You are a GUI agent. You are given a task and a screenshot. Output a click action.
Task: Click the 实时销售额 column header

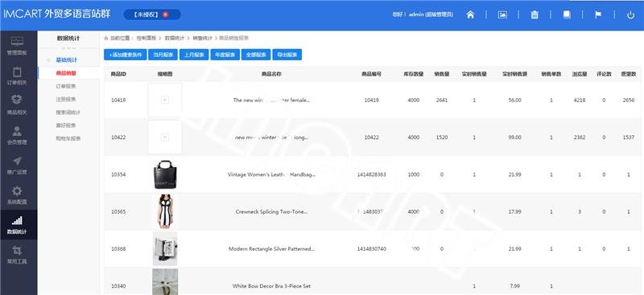click(514, 74)
